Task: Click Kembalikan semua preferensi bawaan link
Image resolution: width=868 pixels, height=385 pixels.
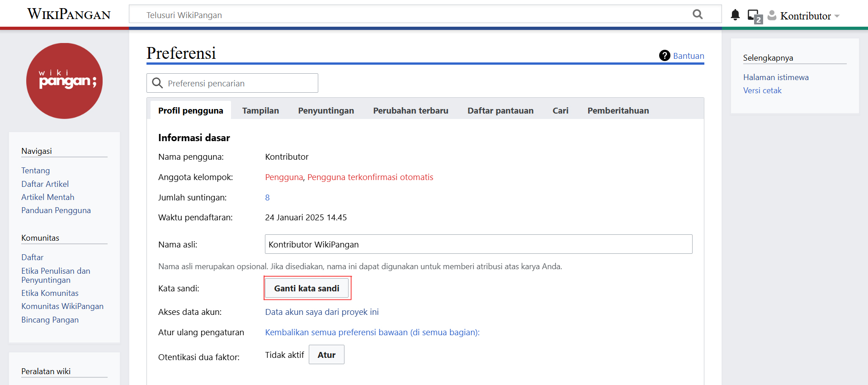Action: pyautogui.click(x=372, y=333)
